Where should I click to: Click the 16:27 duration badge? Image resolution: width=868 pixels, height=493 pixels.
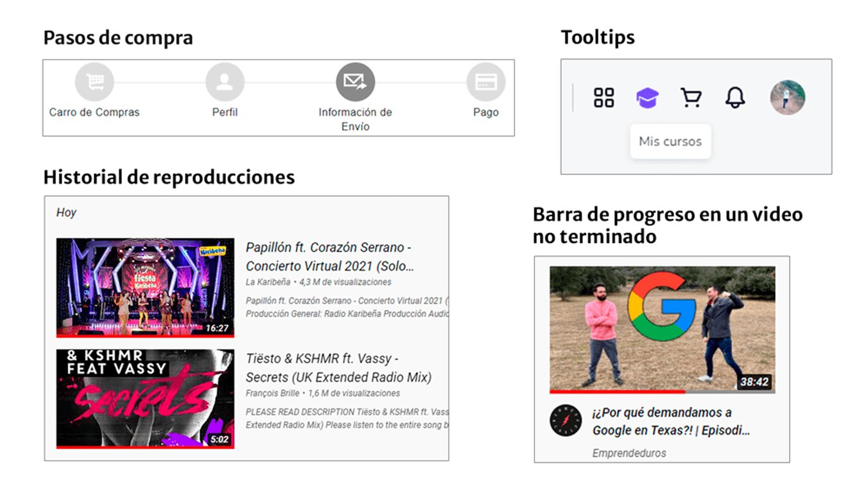pyautogui.click(x=217, y=328)
